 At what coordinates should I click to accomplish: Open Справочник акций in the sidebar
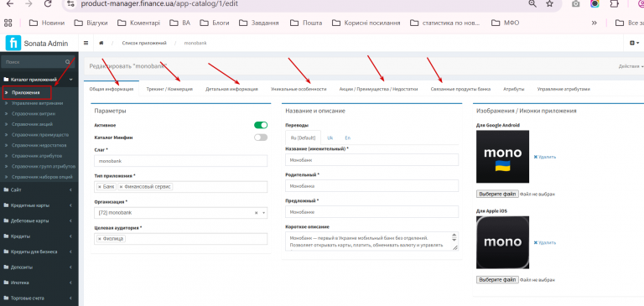coord(33,124)
